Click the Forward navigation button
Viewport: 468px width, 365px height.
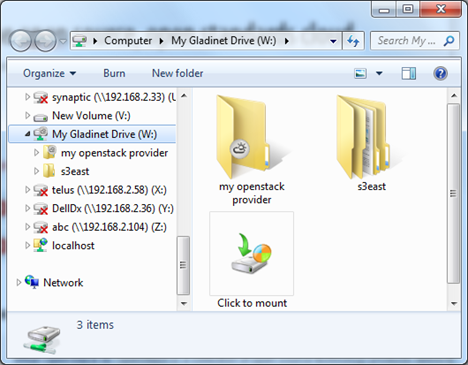(x=45, y=41)
